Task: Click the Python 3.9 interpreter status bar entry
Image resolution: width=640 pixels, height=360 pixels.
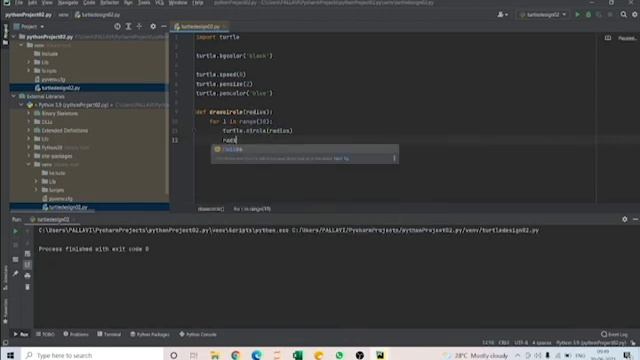Action: tap(591, 343)
